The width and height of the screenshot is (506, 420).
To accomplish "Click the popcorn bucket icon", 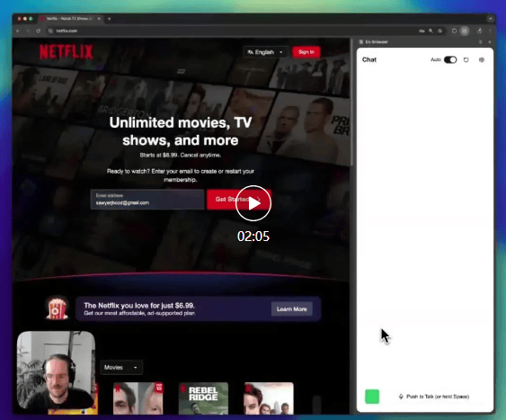I will (57, 308).
